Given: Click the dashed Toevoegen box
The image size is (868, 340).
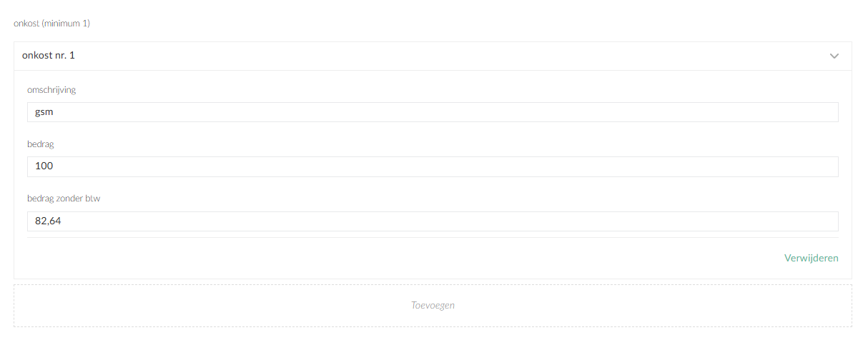Looking at the screenshot, I should tap(433, 305).
